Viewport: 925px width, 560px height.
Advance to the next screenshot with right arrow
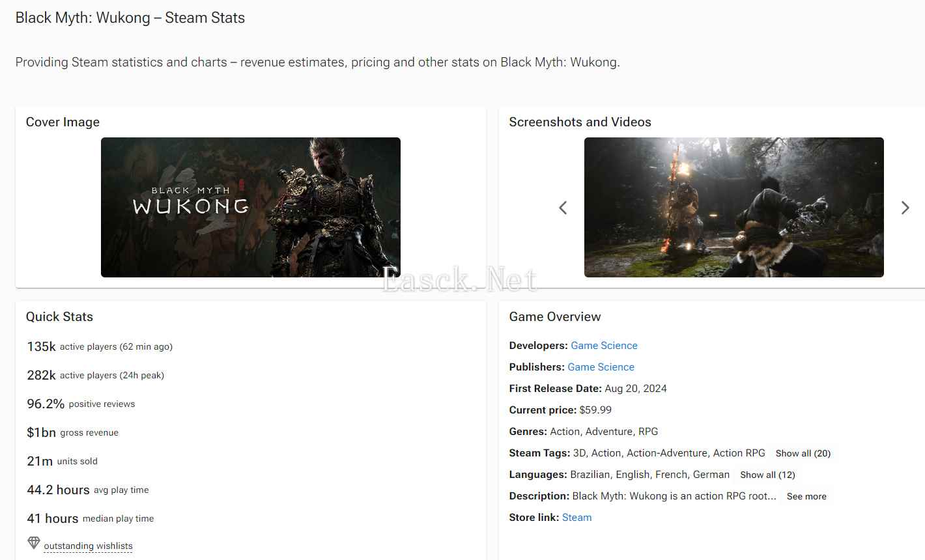click(905, 208)
